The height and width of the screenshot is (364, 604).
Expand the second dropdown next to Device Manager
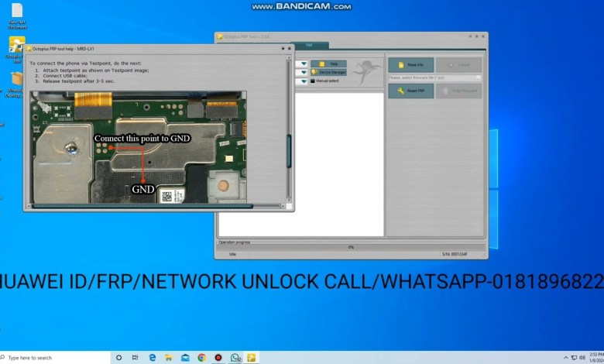(x=303, y=72)
